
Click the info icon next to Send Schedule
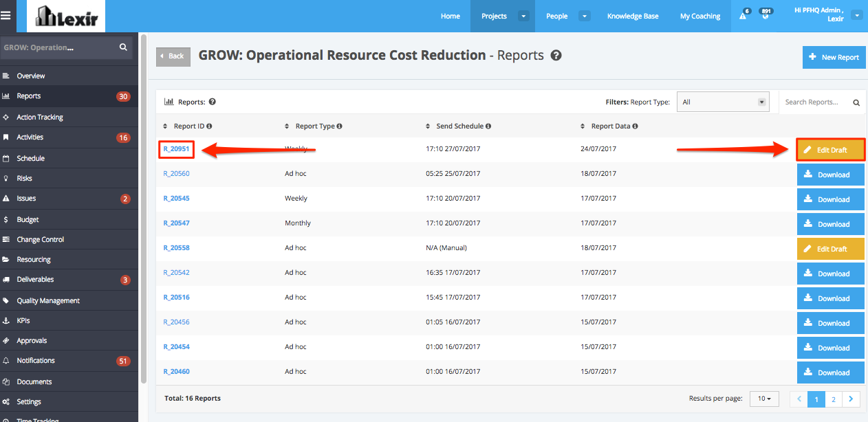(488, 126)
